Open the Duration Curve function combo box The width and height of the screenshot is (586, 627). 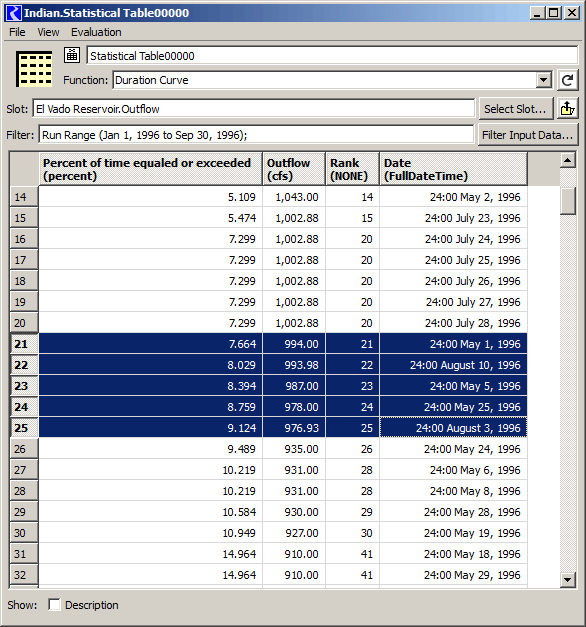pos(332,80)
